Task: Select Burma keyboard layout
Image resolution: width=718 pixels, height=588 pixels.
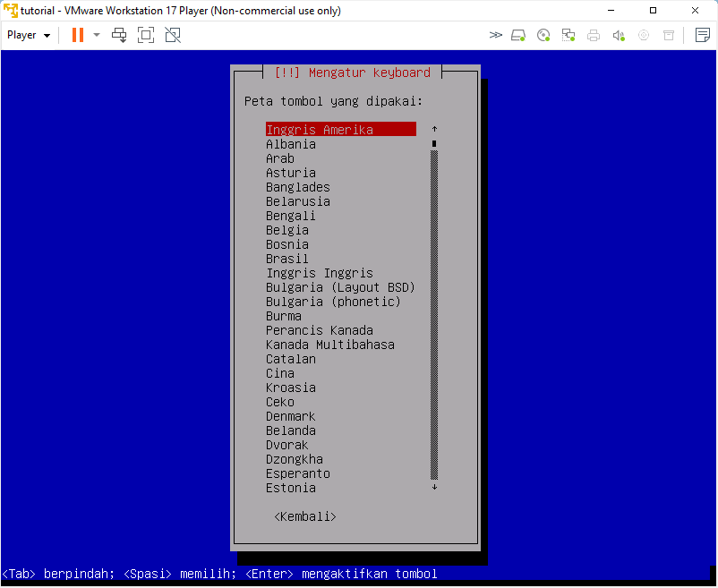Action: (284, 316)
